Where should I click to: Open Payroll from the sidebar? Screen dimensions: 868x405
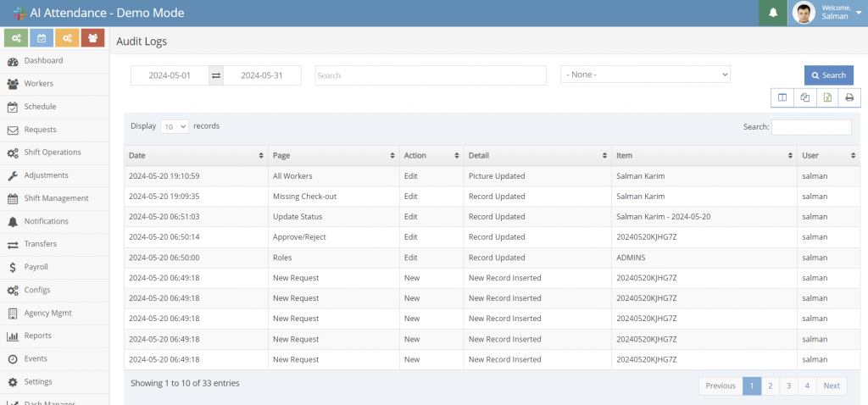pyautogui.click(x=36, y=267)
